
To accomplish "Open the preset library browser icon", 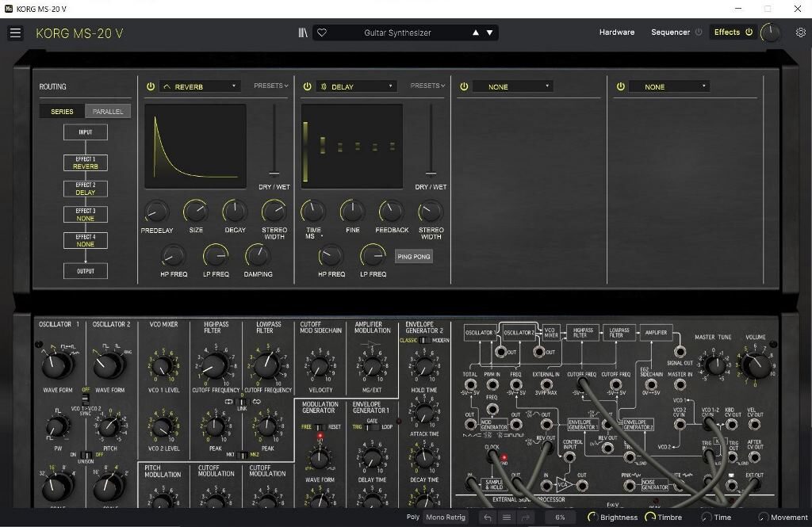I will coord(303,32).
